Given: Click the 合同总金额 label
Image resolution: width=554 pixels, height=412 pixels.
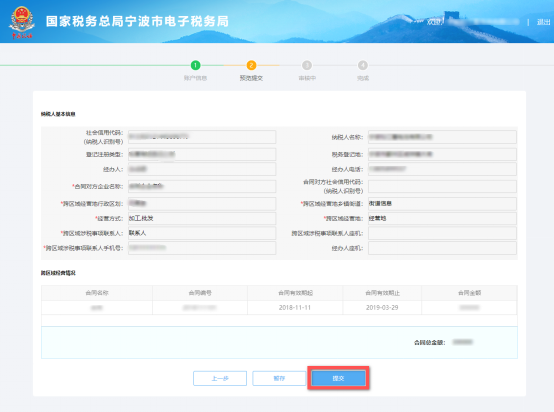Looking at the screenshot, I should (430, 342).
